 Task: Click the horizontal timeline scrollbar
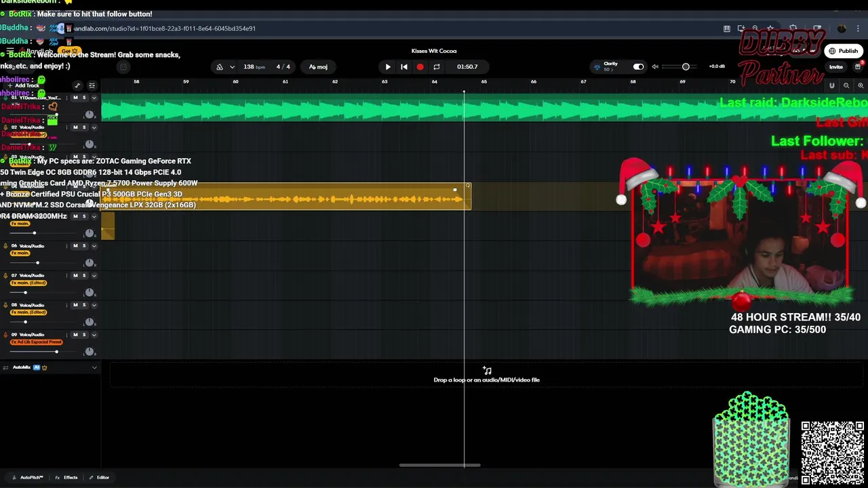coord(439,466)
